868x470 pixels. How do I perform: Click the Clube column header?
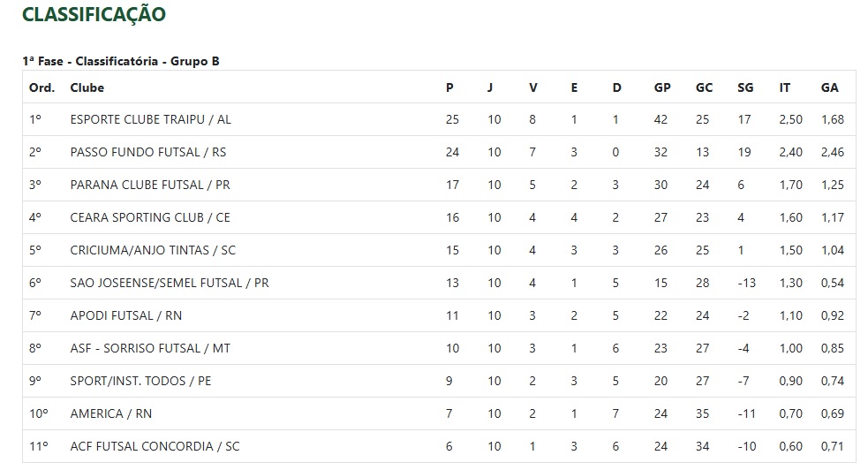click(87, 87)
